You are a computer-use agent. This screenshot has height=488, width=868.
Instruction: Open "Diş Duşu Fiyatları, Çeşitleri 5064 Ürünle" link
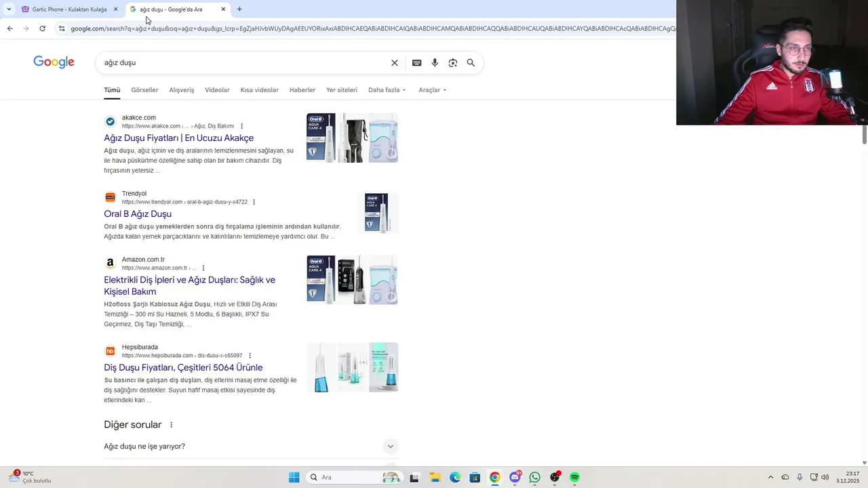click(183, 367)
